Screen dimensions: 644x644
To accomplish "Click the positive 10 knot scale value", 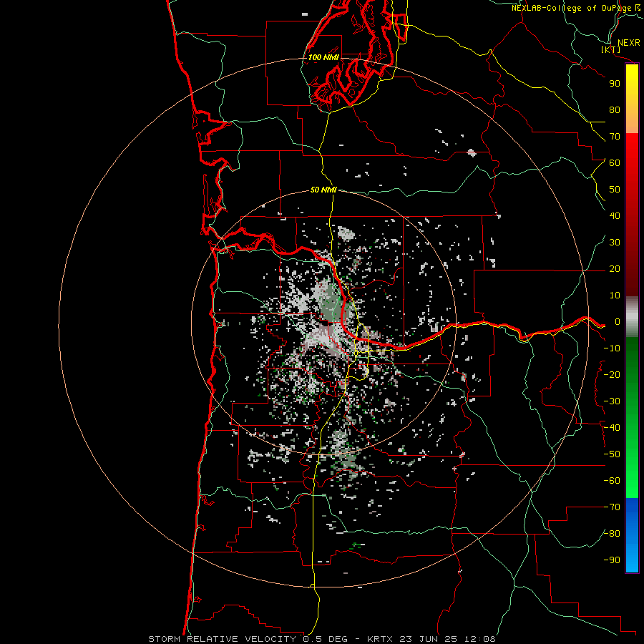I will (615, 296).
